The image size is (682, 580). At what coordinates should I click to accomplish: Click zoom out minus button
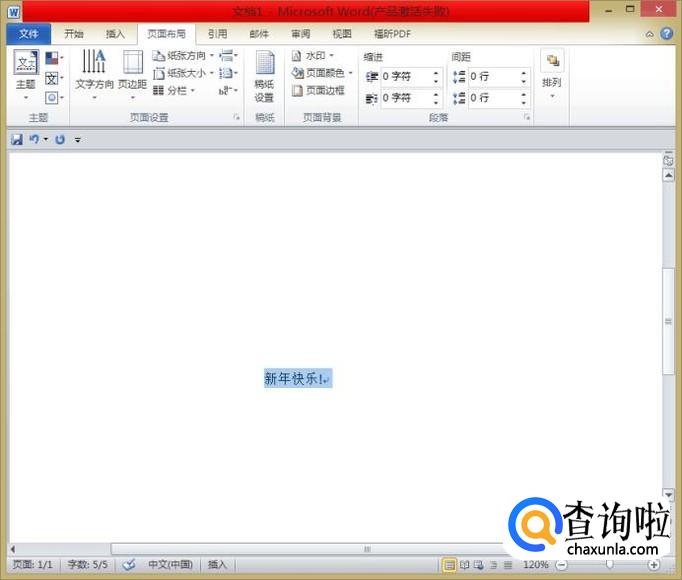click(562, 565)
